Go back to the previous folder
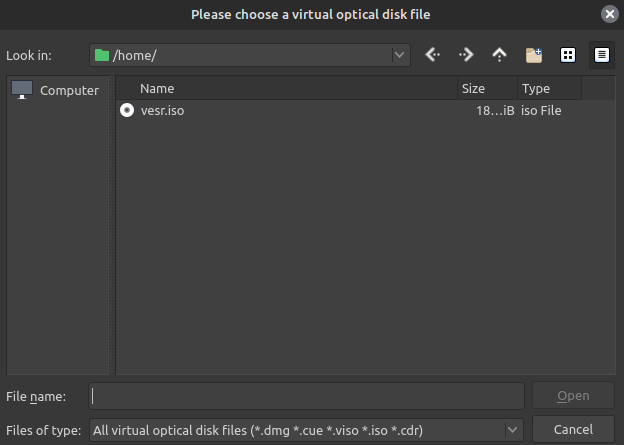Viewport: 624px width, 445px height. tap(432, 55)
